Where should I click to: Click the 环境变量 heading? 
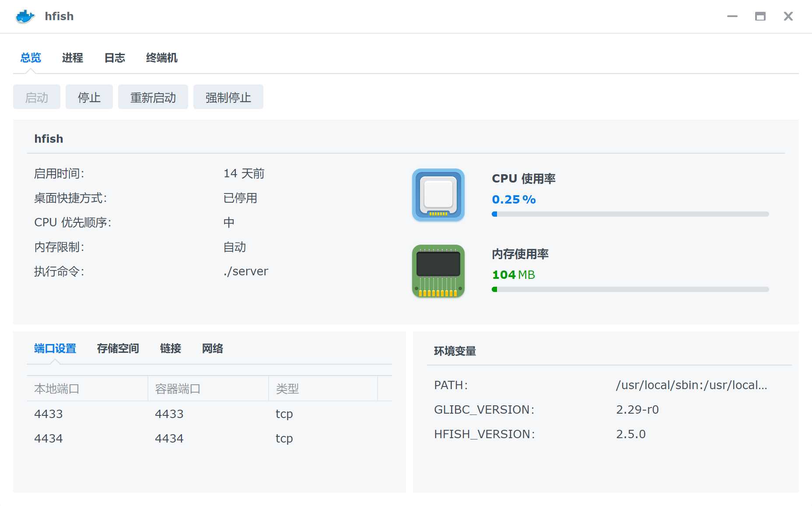click(455, 351)
